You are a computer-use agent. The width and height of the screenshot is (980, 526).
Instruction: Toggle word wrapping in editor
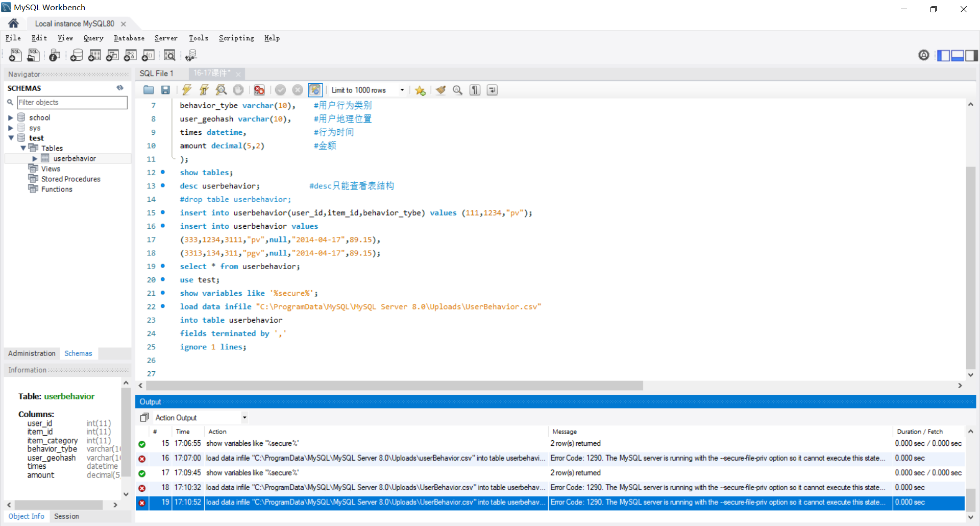point(492,90)
